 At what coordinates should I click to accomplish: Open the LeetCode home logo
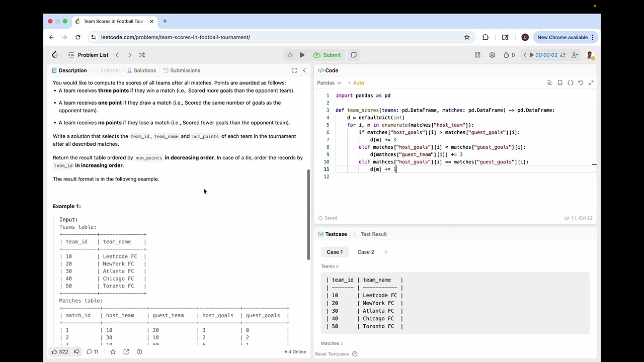[x=55, y=55]
